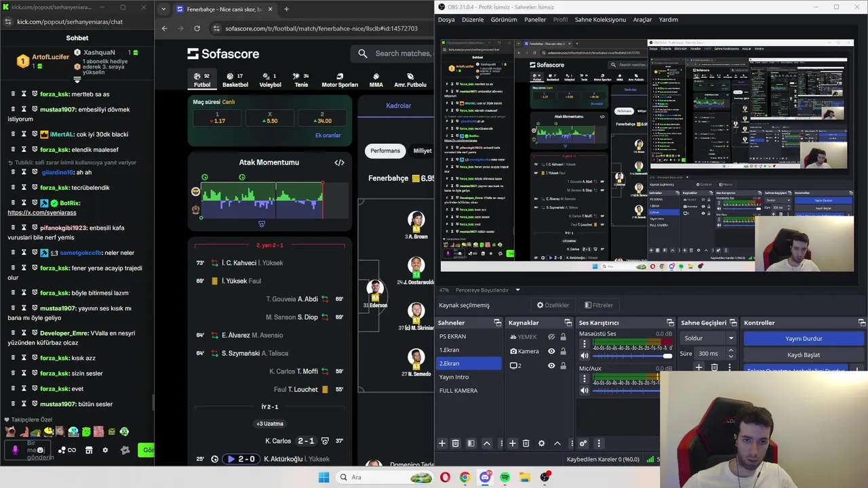868x488 pixels.
Task: Add a scene transition plus icon
Action: [x=698, y=367]
